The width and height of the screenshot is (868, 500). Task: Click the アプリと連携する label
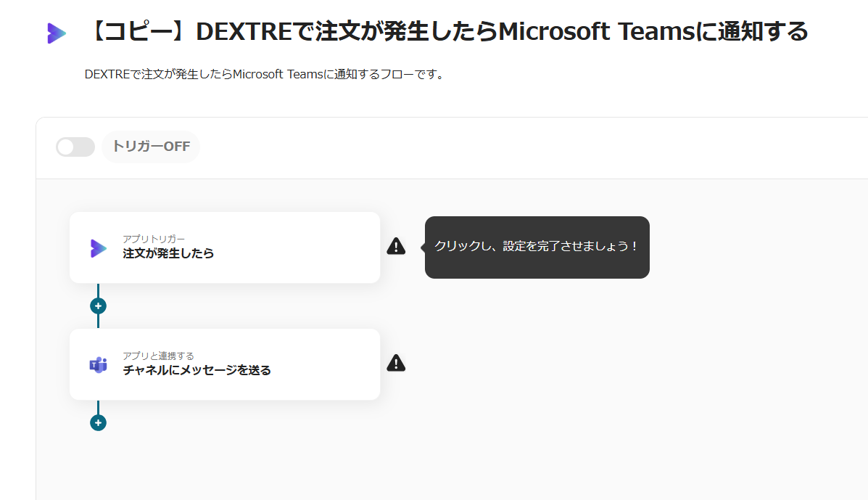[x=158, y=356]
